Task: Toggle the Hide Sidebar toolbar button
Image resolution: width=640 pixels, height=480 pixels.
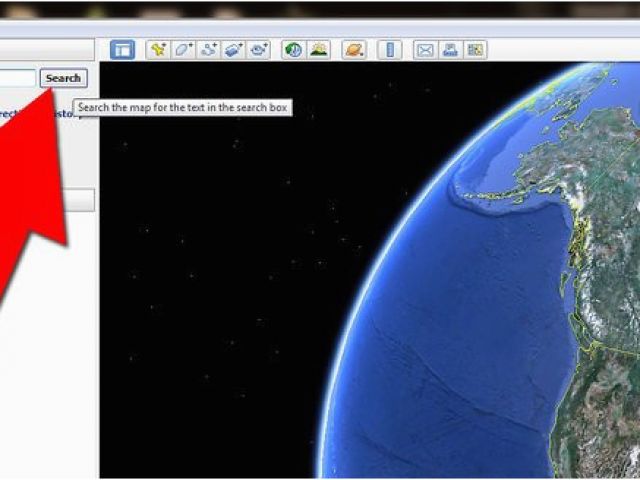Action: point(122,50)
